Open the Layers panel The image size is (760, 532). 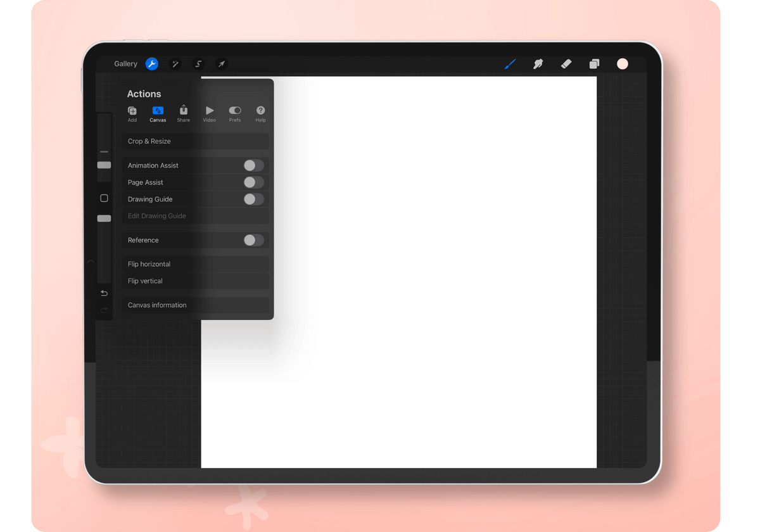click(594, 64)
